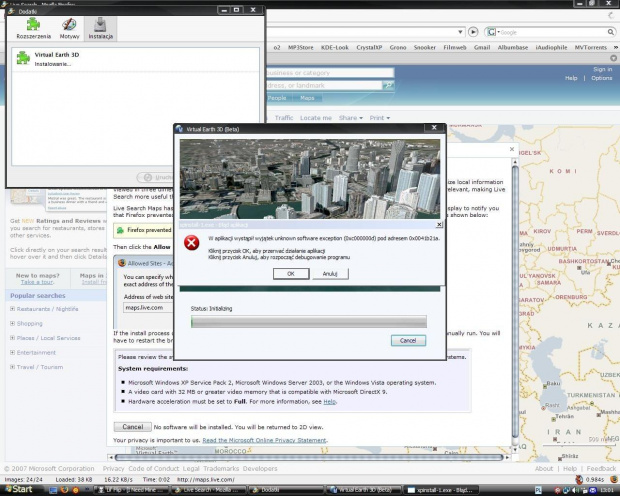
Task: Close the xpinstall error dialog
Action: click(439, 225)
